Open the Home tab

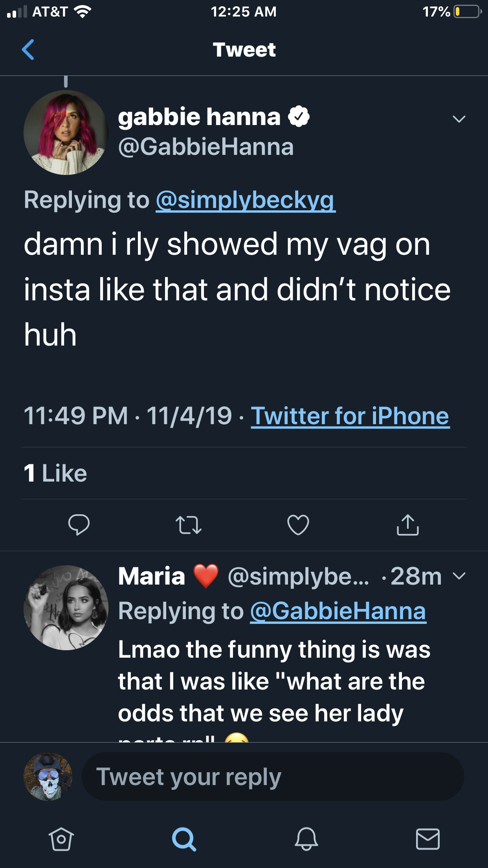click(x=61, y=839)
